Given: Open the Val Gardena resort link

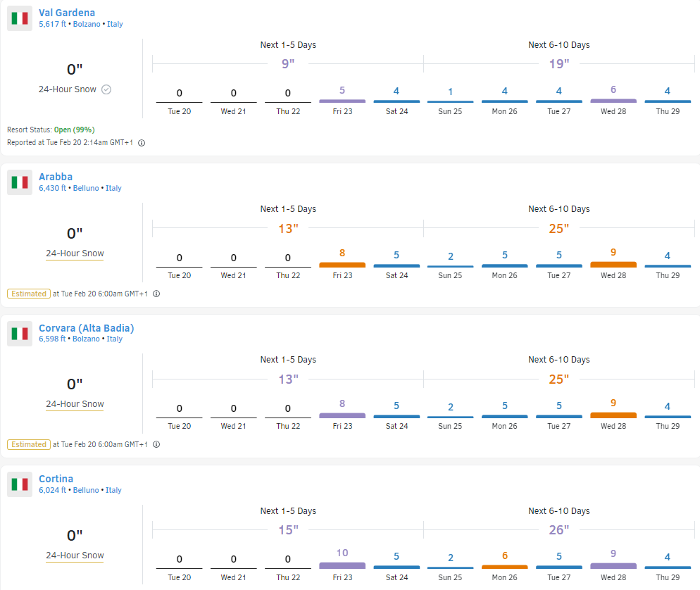Looking at the screenshot, I should click(67, 13).
